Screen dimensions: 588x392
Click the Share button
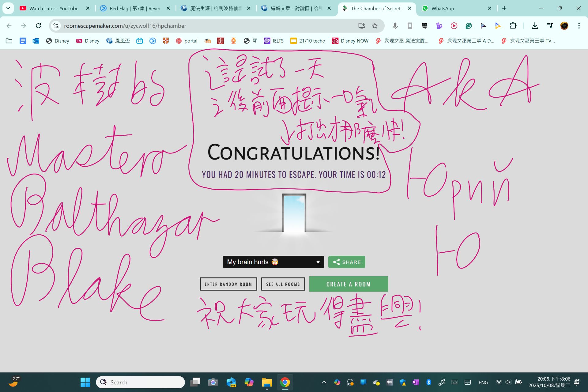pos(347,262)
